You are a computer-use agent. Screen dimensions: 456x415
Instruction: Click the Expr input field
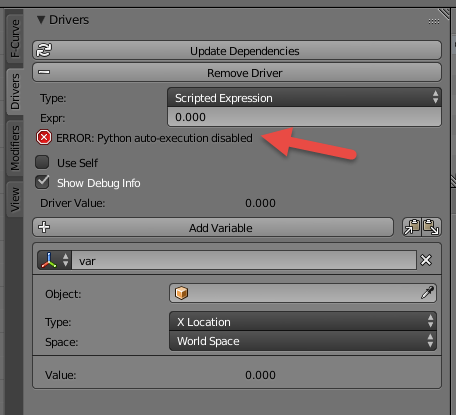click(x=304, y=117)
